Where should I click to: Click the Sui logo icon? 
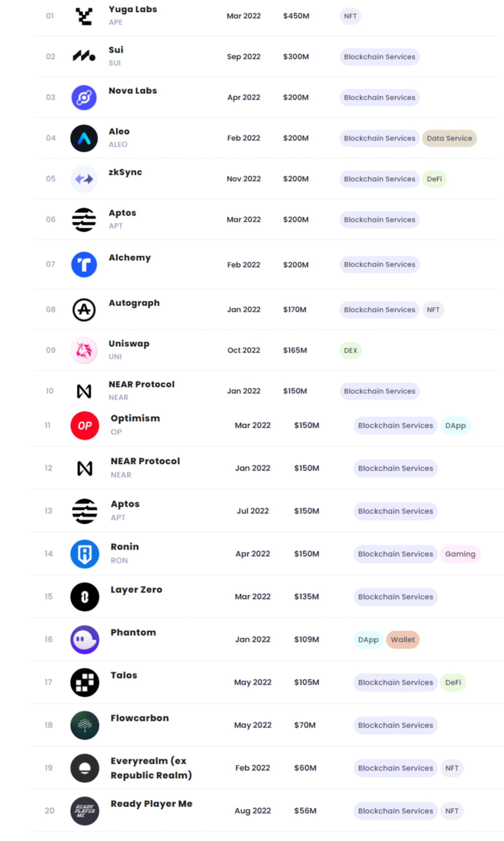(84, 56)
